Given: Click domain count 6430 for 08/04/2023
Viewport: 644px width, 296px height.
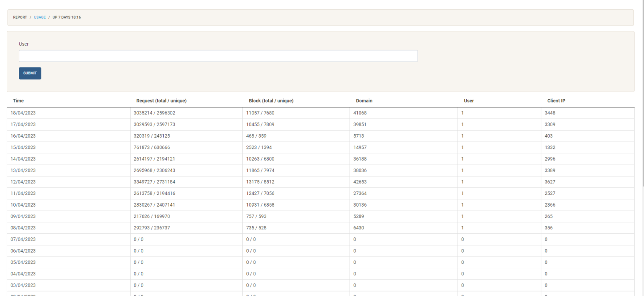Looking at the screenshot, I should 359,228.
